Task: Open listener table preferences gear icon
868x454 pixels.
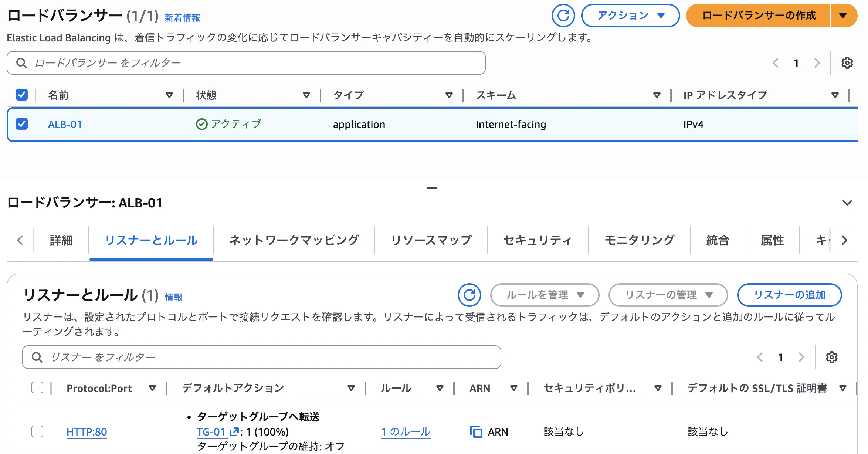Action: [x=831, y=357]
